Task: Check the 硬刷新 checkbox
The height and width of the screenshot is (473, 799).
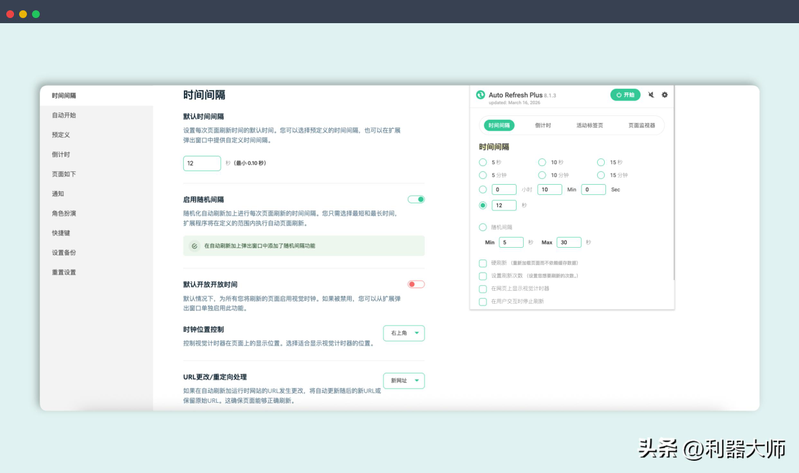Action: [483, 264]
